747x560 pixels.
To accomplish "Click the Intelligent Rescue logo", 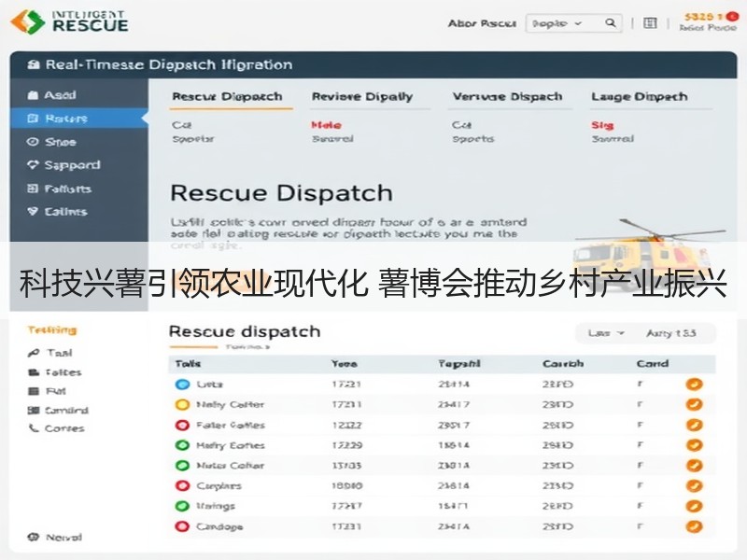I will point(69,21).
